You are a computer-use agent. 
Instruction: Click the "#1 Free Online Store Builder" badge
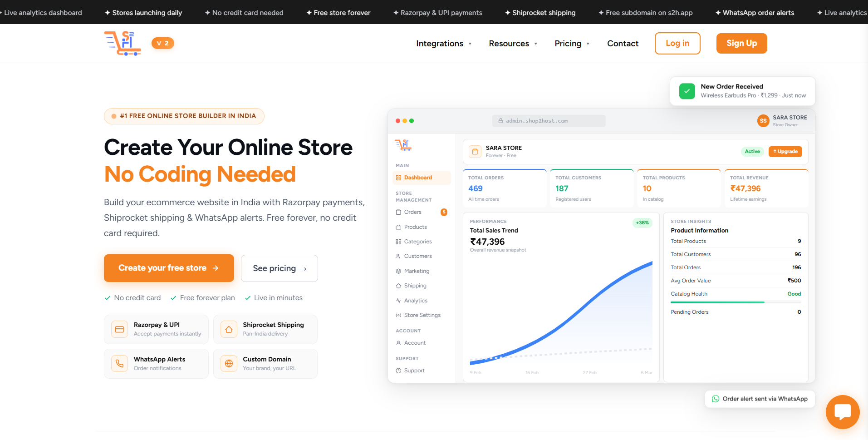[x=184, y=116]
